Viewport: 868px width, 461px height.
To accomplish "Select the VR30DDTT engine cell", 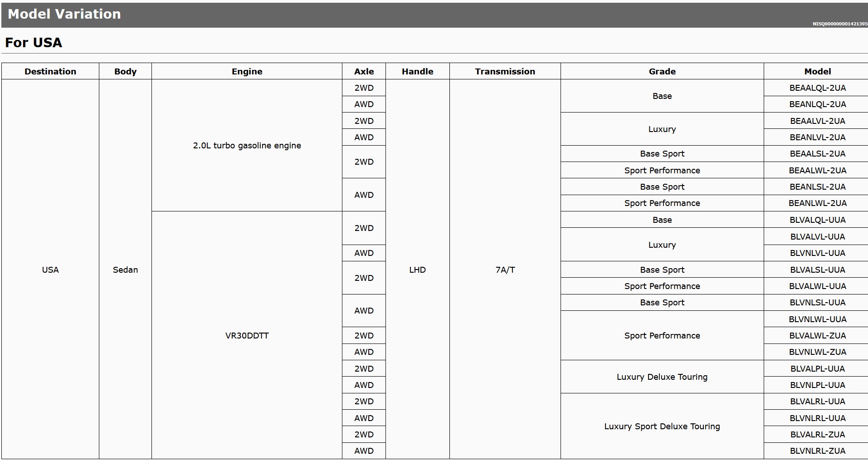I will click(x=247, y=336).
